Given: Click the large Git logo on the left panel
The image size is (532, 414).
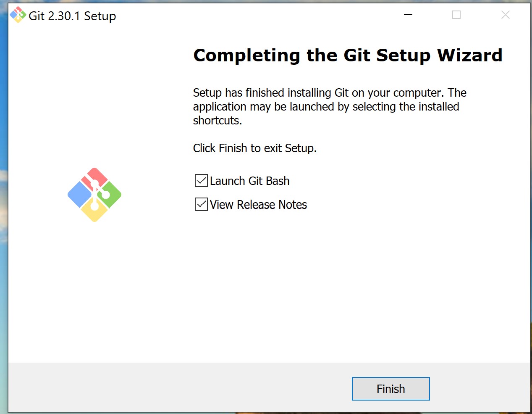Looking at the screenshot, I should point(94,195).
